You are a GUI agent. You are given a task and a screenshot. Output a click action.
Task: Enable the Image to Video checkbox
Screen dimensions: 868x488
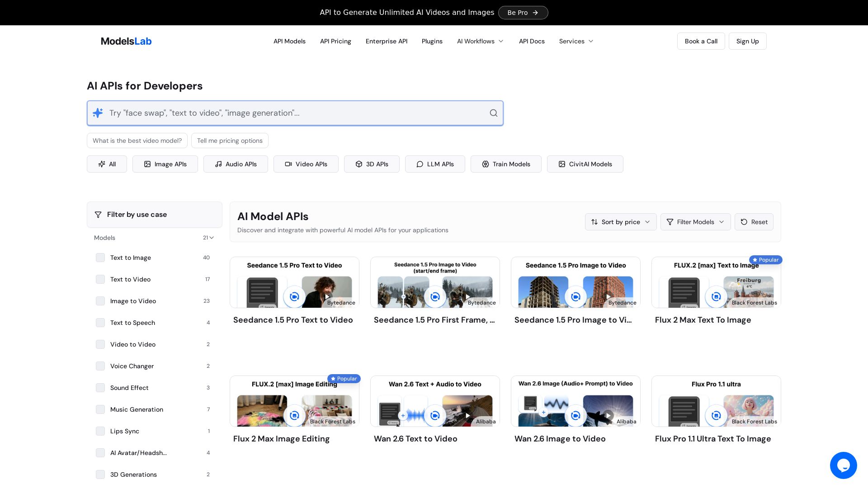pyautogui.click(x=100, y=301)
